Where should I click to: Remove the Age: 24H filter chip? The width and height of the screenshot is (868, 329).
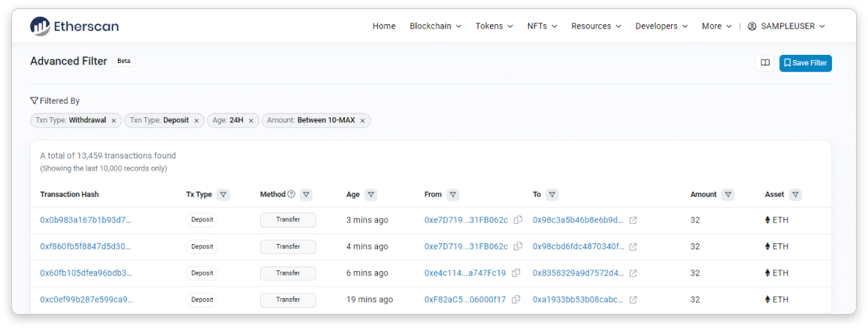251,120
